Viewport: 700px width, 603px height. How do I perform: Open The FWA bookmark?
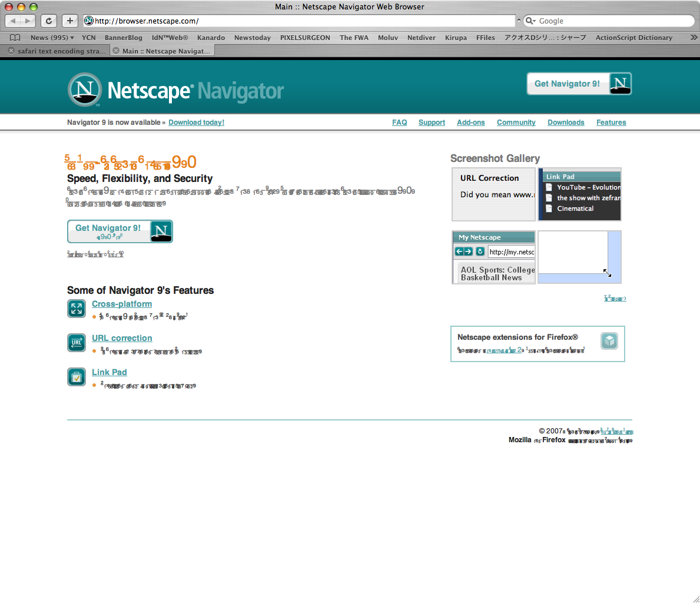click(x=354, y=38)
